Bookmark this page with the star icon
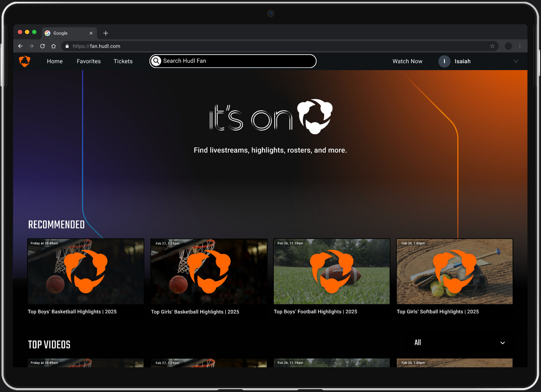The height and width of the screenshot is (392, 541). [x=492, y=46]
